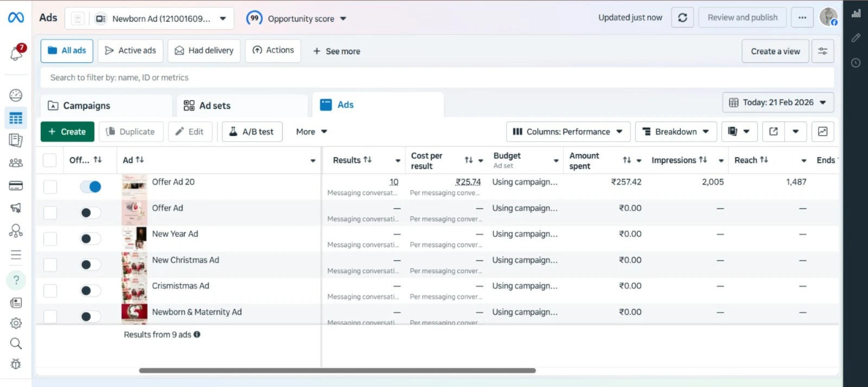Open the three-dots more options menu
The image size is (868, 387).
802,18
